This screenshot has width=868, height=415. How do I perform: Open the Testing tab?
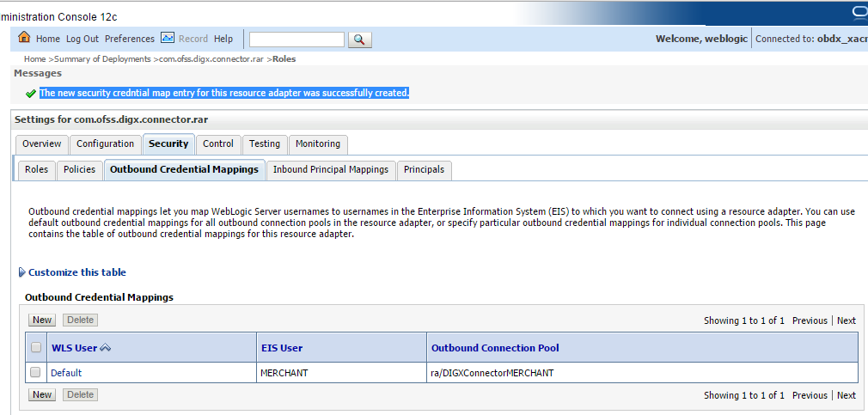click(265, 143)
